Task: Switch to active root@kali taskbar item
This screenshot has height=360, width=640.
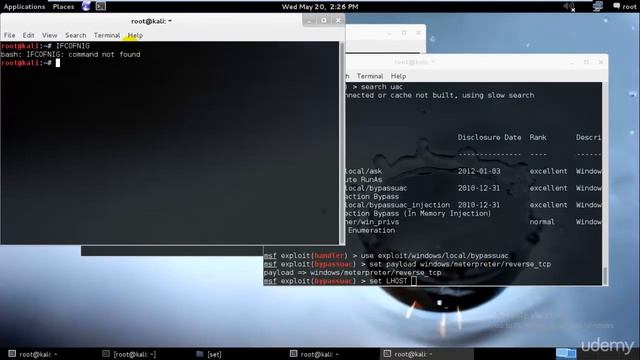Action: (x=427, y=354)
